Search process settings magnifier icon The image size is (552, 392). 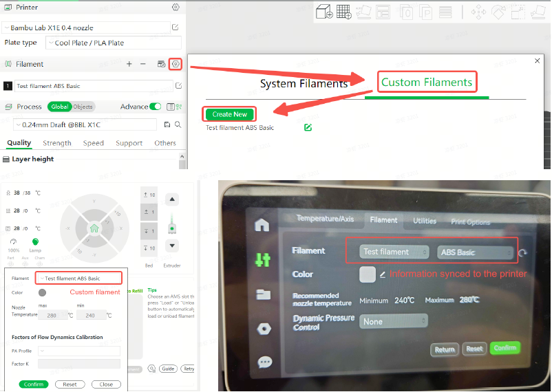[x=178, y=124]
